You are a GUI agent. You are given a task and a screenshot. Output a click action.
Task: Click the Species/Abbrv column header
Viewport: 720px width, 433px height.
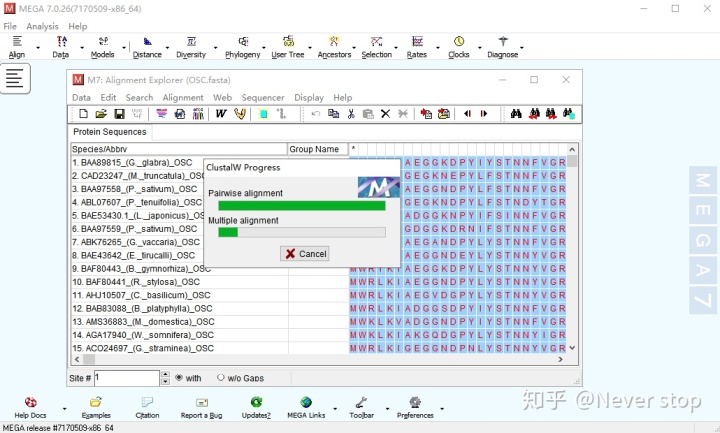pyautogui.click(x=179, y=149)
